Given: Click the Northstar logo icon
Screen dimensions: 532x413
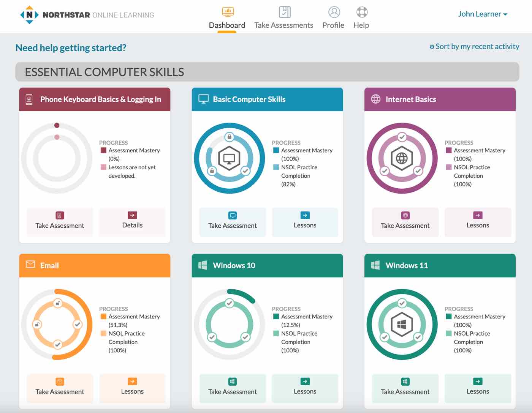Looking at the screenshot, I should pos(29,15).
